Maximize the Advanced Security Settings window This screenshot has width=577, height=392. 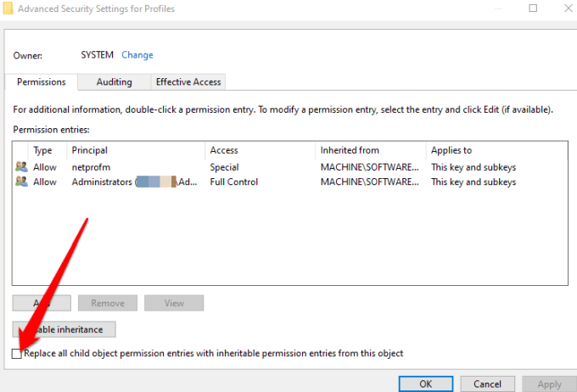(x=533, y=8)
